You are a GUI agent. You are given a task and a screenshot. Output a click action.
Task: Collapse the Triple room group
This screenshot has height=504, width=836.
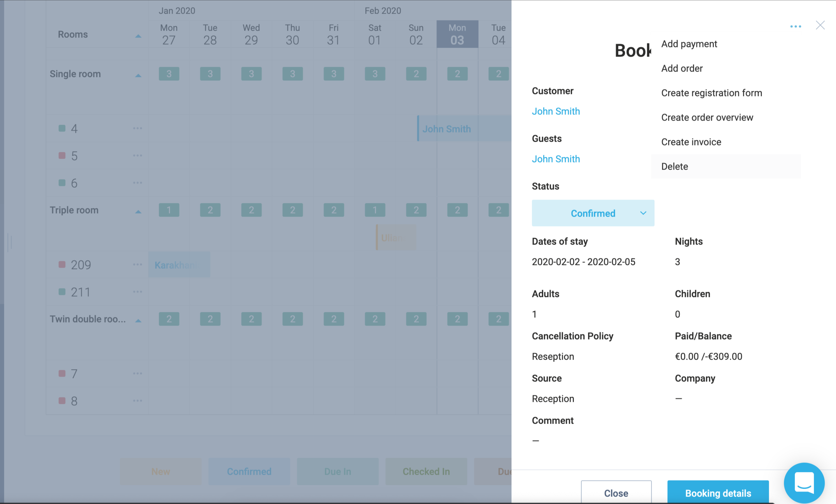[x=138, y=211]
